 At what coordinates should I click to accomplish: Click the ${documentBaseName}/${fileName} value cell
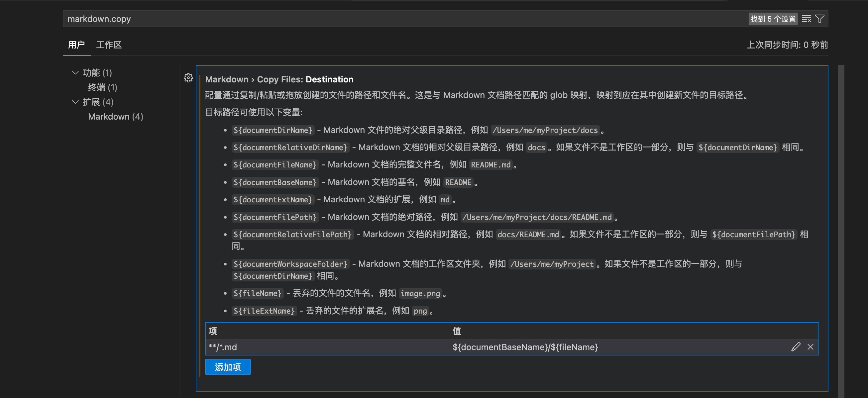[x=525, y=347]
